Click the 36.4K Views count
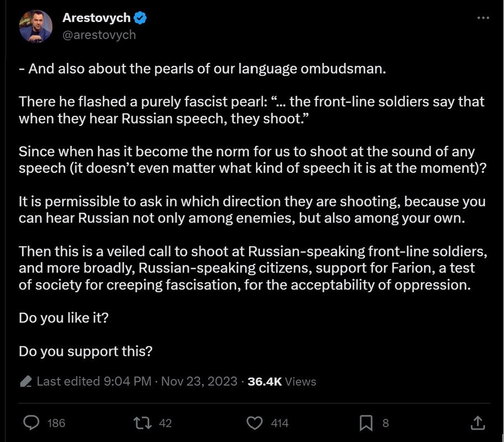The height and width of the screenshot is (442, 504). (282, 382)
